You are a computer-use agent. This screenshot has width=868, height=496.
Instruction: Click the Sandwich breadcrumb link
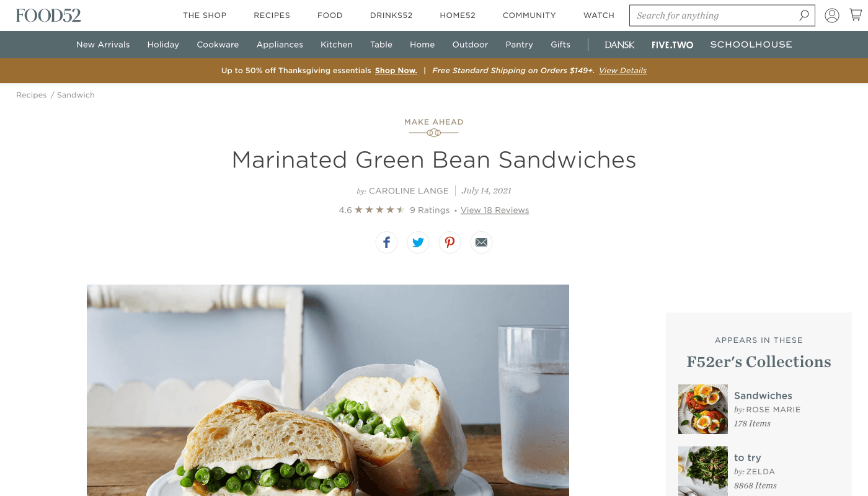(x=76, y=95)
